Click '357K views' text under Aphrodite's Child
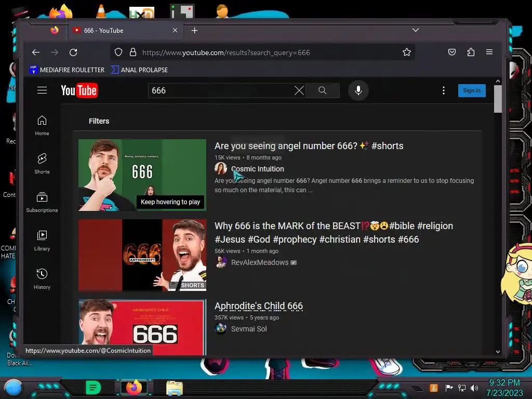 pos(229,317)
